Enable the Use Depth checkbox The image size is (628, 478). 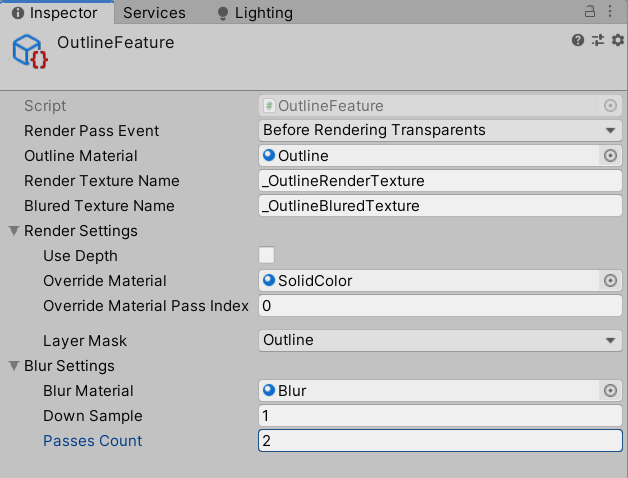[x=267, y=256]
